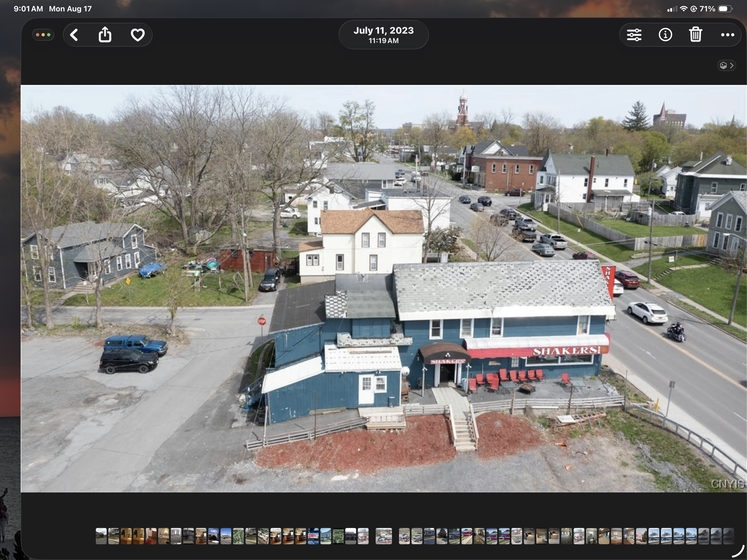Open the More options ellipsis menu
The width and height of the screenshot is (747, 560).
click(x=727, y=35)
